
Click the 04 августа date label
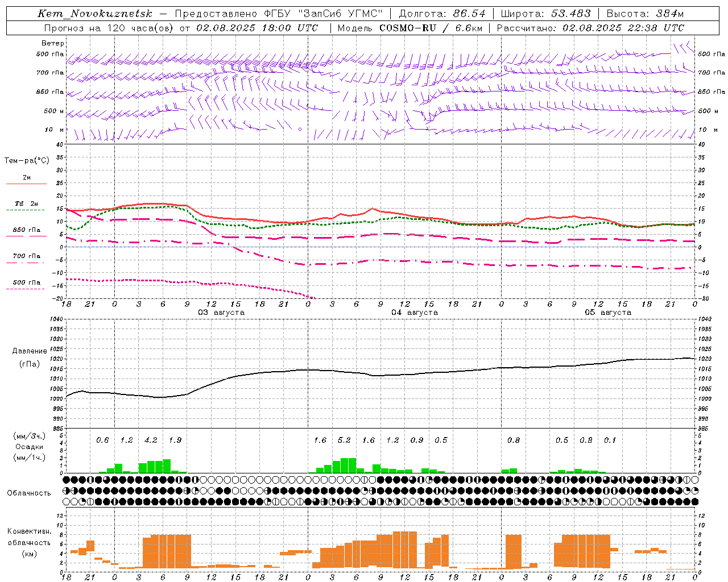coord(415,313)
